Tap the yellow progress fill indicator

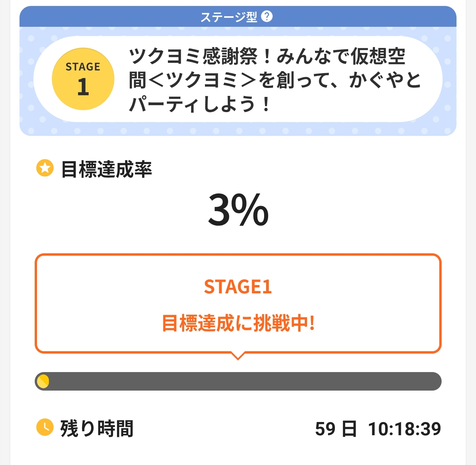pos(43,381)
